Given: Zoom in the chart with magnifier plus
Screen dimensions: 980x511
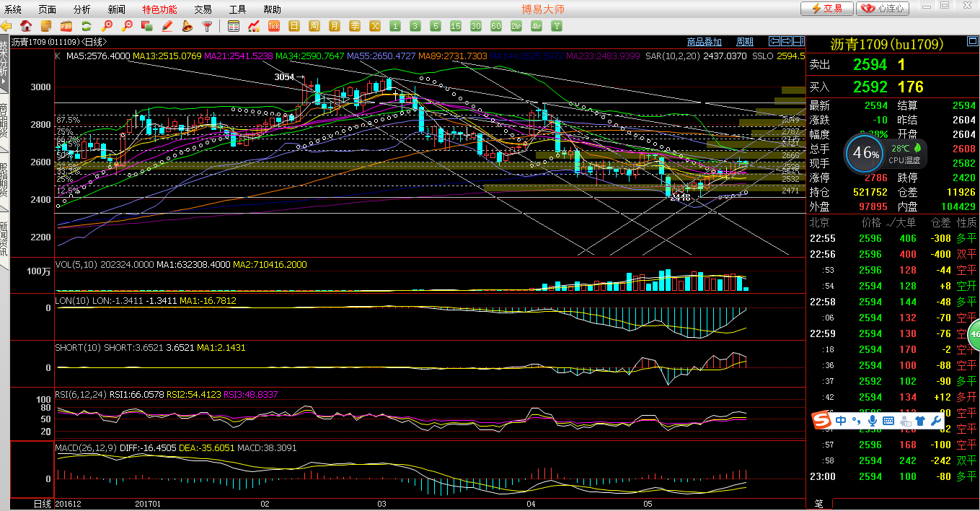Looking at the screenshot, I should point(107,26).
